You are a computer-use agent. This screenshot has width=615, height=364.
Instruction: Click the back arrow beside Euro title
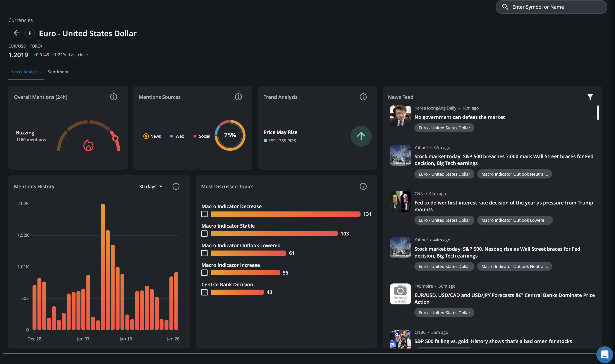click(17, 33)
